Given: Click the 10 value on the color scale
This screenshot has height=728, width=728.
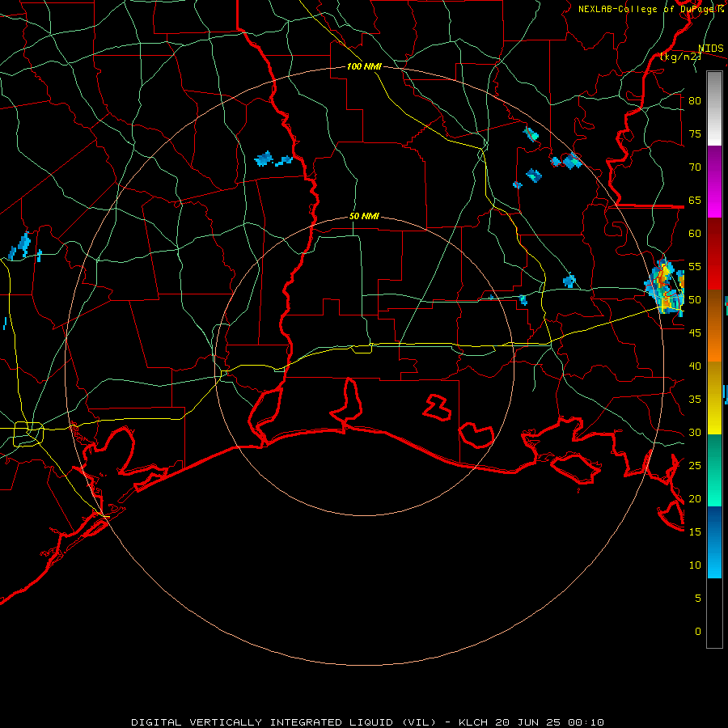Looking at the screenshot, I should 695,565.
